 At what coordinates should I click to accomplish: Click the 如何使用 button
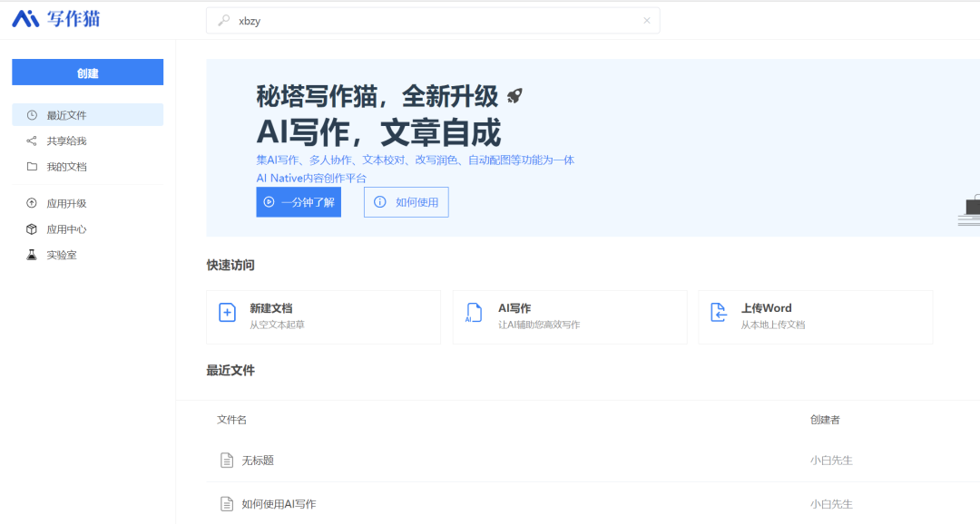click(x=407, y=202)
